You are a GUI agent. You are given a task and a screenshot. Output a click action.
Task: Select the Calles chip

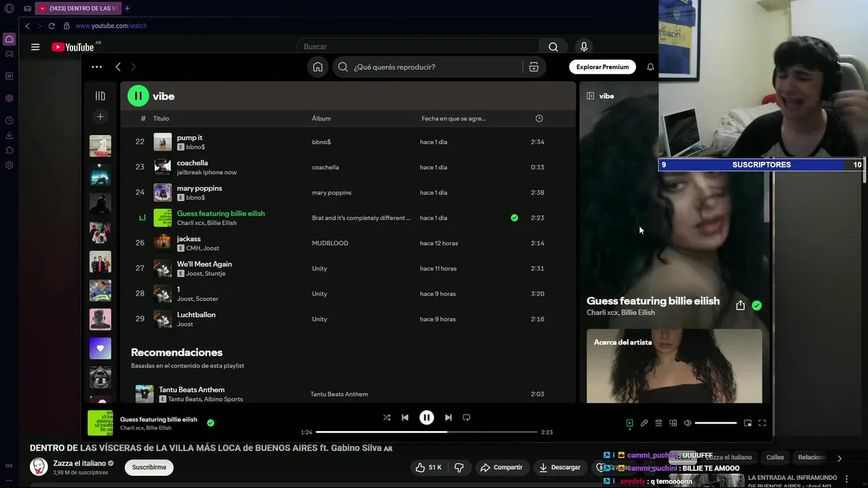click(775, 457)
